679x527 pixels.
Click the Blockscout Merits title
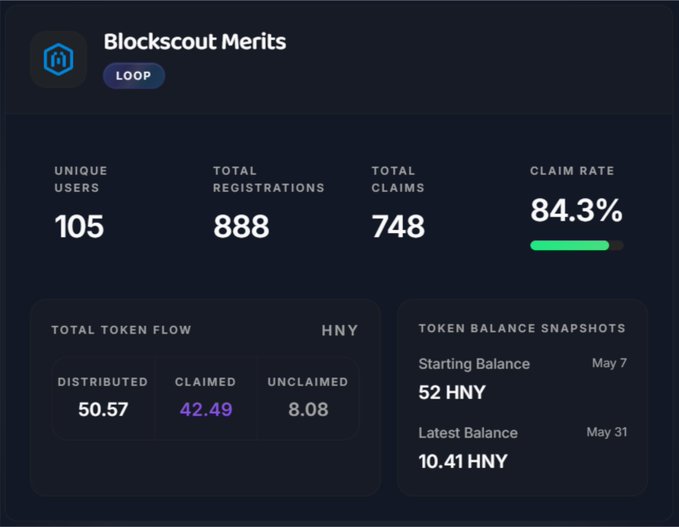click(x=195, y=42)
